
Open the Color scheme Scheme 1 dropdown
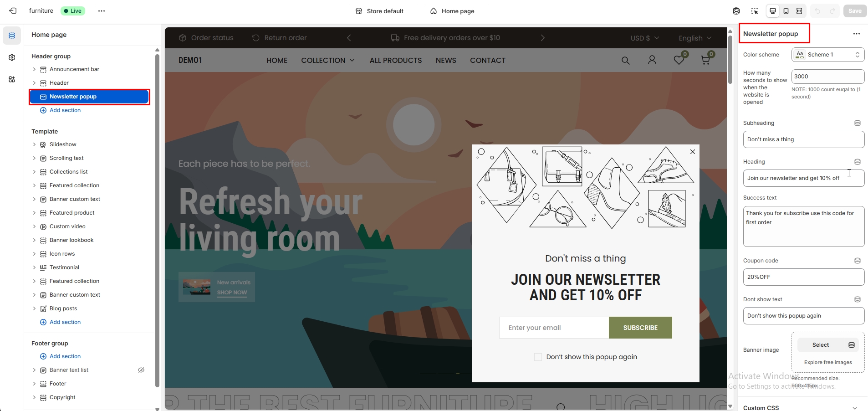828,55
